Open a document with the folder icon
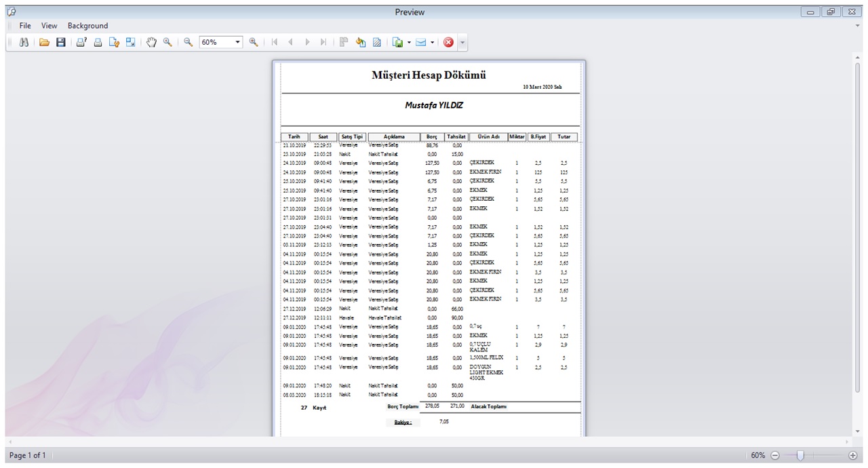The image size is (868, 468). click(45, 42)
